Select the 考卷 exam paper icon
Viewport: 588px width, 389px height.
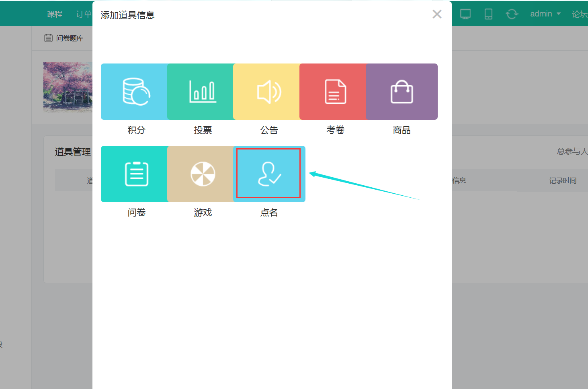(x=335, y=92)
